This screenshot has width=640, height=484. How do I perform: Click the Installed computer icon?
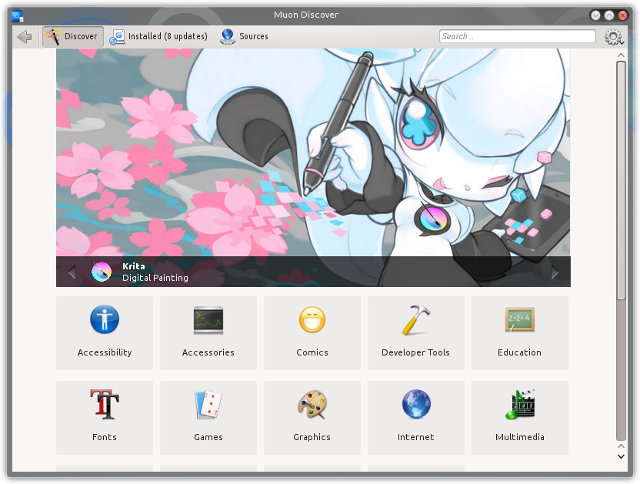click(117, 37)
